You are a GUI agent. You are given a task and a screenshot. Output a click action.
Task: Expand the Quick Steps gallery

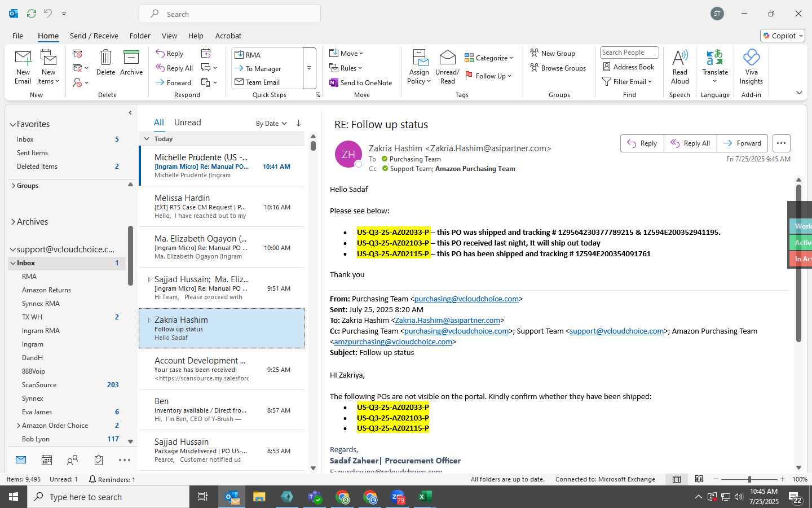click(x=309, y=68)
